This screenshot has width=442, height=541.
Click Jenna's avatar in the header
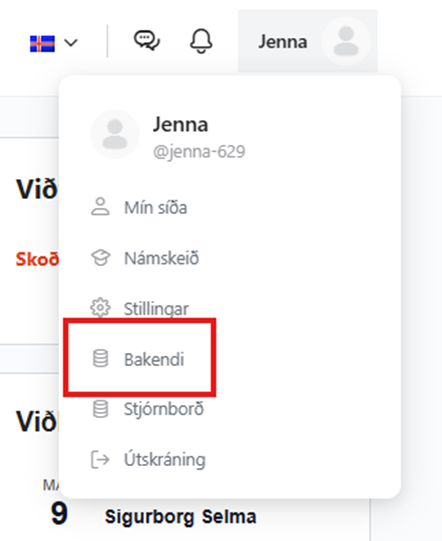click(346, 41)
